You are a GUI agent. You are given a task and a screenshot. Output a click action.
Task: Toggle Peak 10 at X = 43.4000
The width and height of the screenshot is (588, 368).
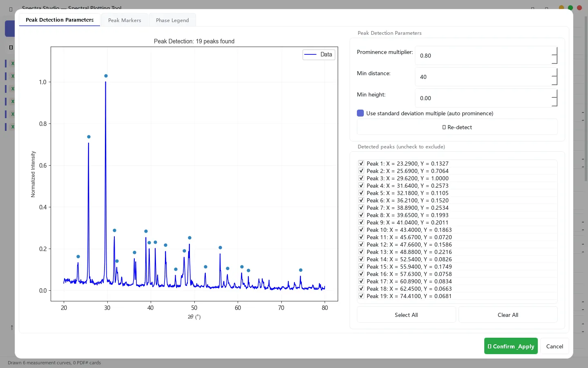(361, 229)
